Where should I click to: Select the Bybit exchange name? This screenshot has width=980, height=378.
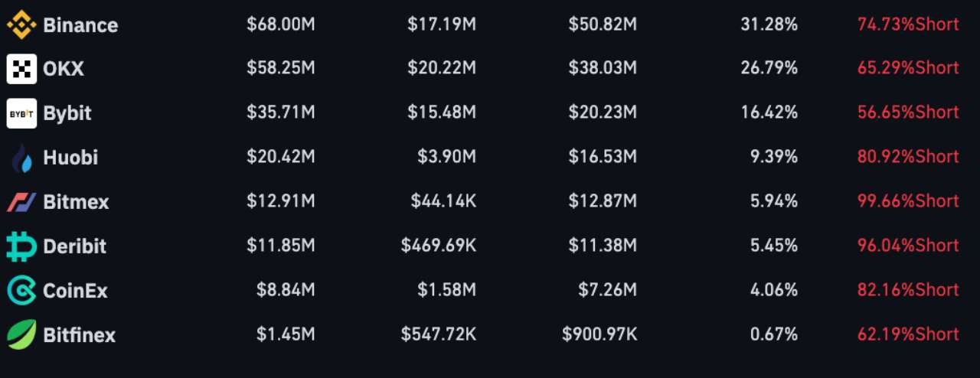click(x=67, y=113)
